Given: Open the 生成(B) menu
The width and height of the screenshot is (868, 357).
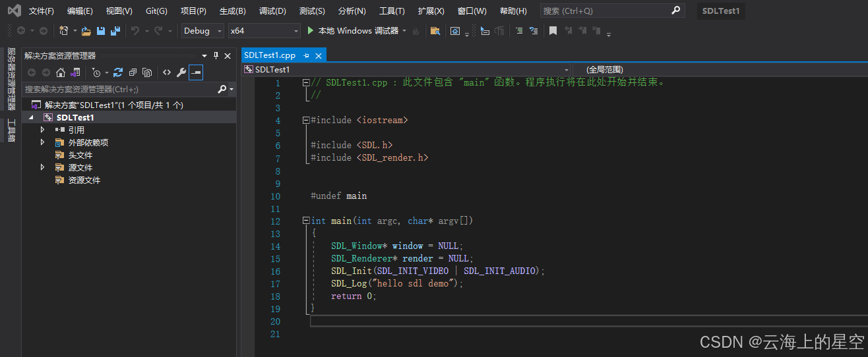Looking at the screenshot, I should (232, 11).
